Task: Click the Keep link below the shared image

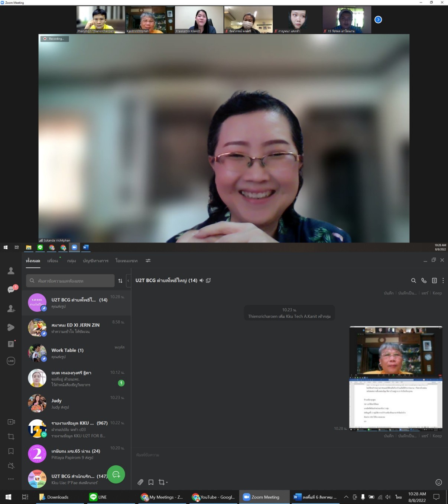Action: [437, 436]
